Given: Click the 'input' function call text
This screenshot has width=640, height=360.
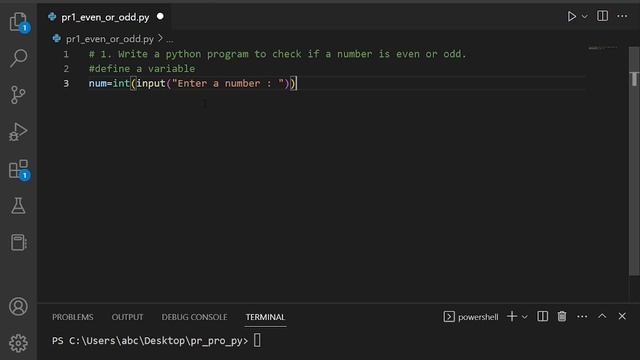Looking at the screenshot, I should click(151, 83).
